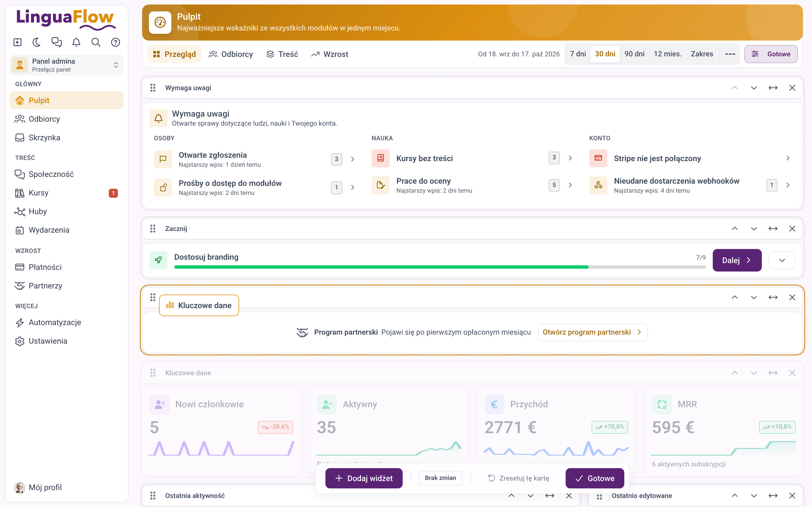Expand the Dostosuj branding checklist chevron

782,260
